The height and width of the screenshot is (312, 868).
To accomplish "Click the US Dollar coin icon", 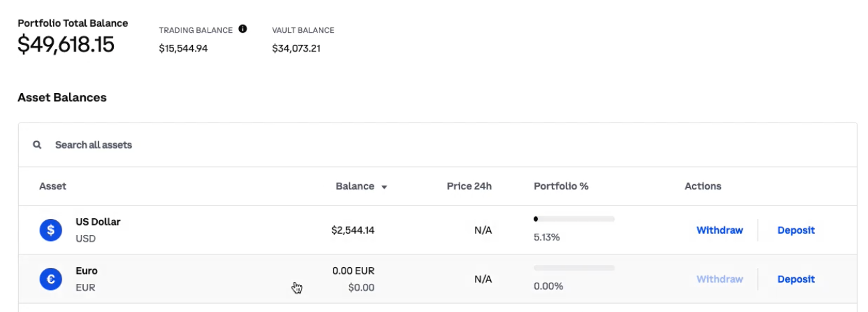I will coord(51,230).
